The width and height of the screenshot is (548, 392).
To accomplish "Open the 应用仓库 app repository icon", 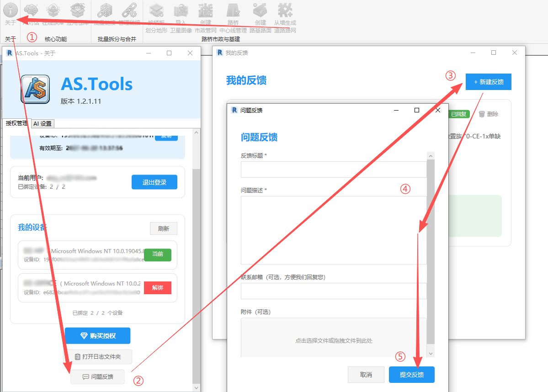I will tap(78, 13).
